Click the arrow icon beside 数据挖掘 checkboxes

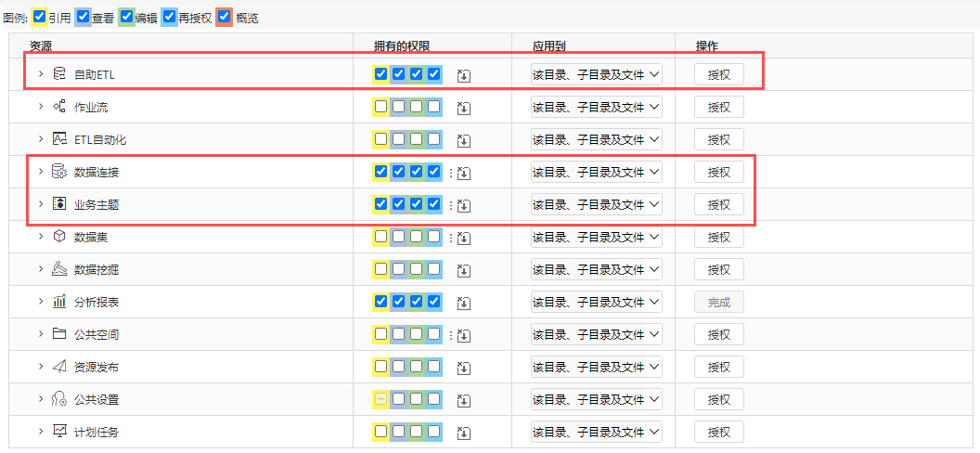(x=464, y=270)
